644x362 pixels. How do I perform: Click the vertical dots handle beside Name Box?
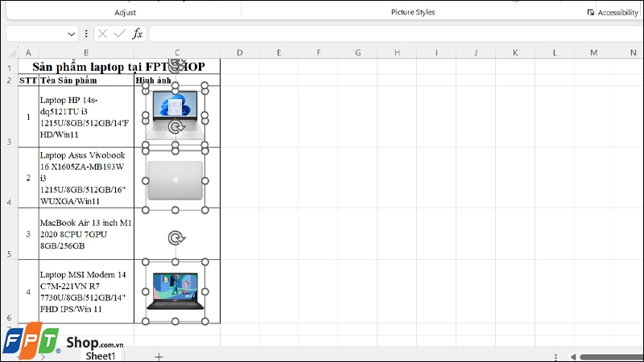coord(86,34)
